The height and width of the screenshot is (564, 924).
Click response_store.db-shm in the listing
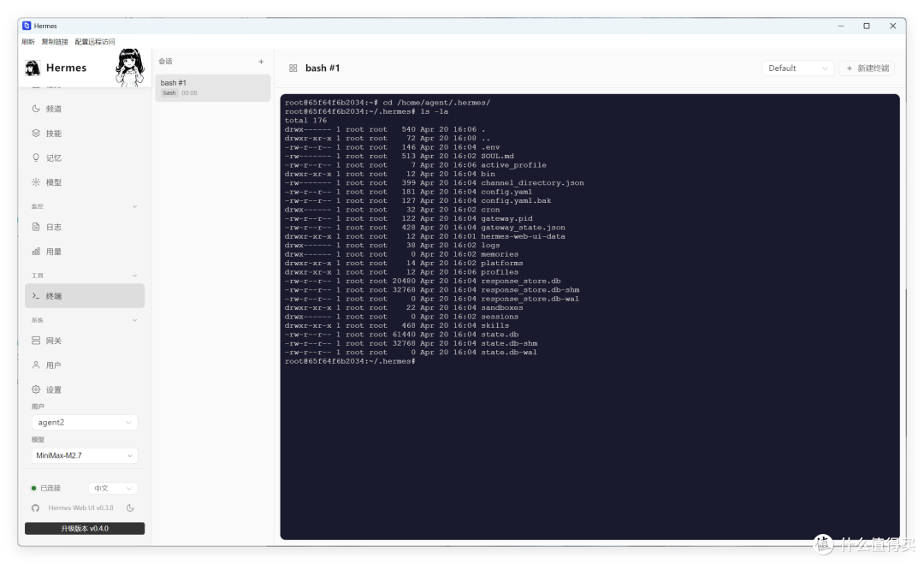pyautogui.click(x=530, y=290)
